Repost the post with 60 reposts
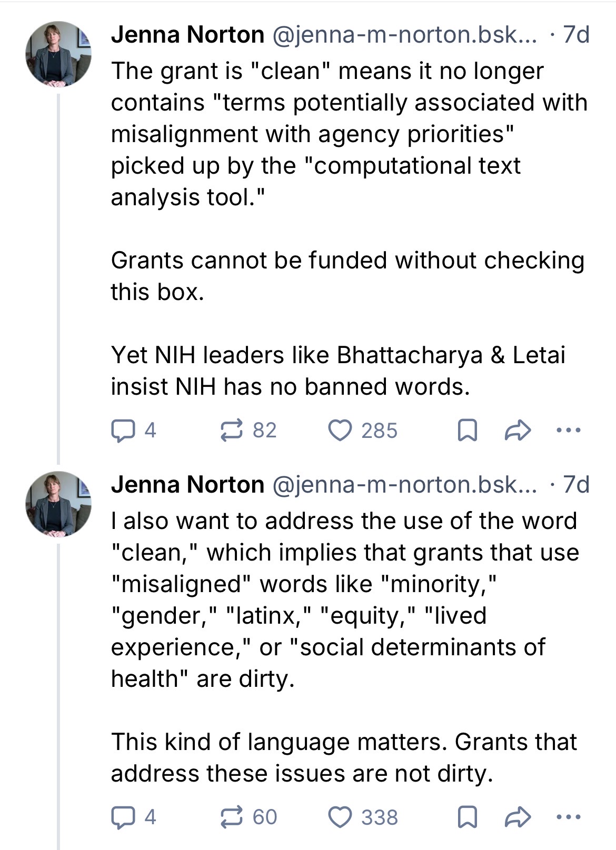This screenshot has height=850, width=616. [248, 816]
